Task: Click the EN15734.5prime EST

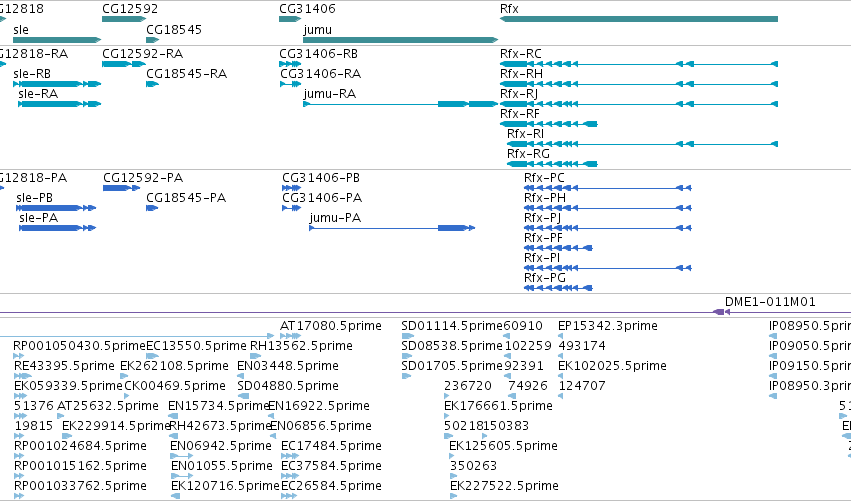Action: click(219, 407)
